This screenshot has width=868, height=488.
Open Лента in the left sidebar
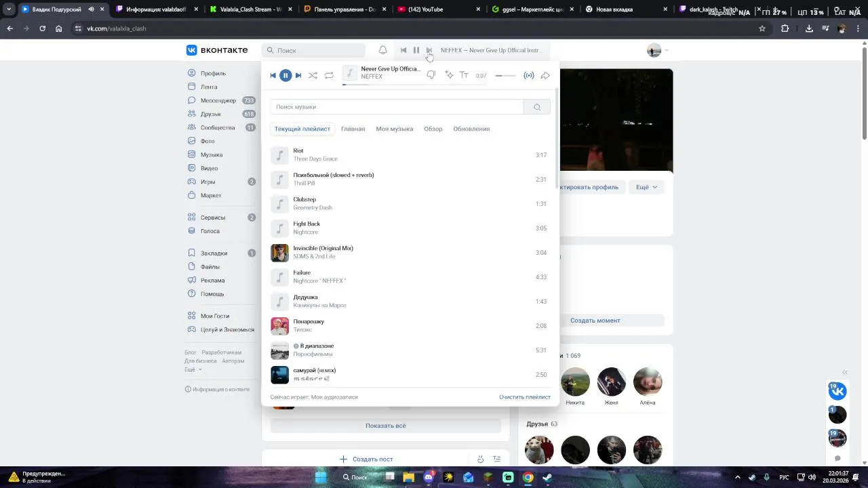point(209,87)
